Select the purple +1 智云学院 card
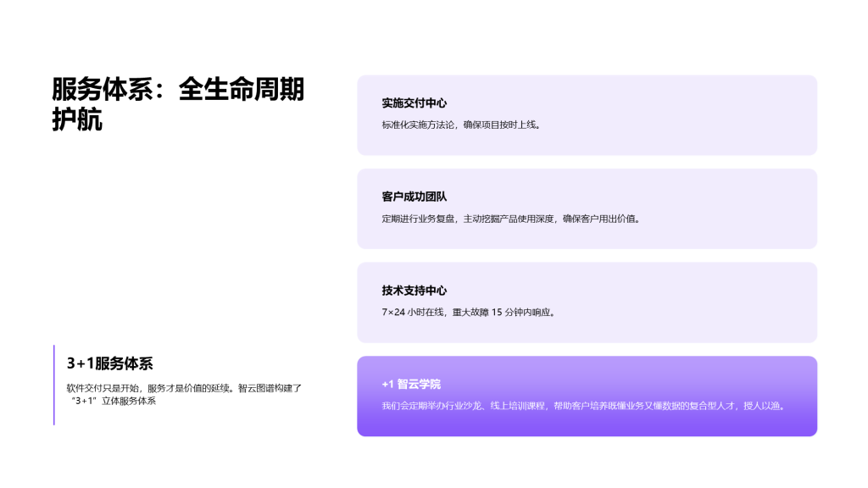 588,394
